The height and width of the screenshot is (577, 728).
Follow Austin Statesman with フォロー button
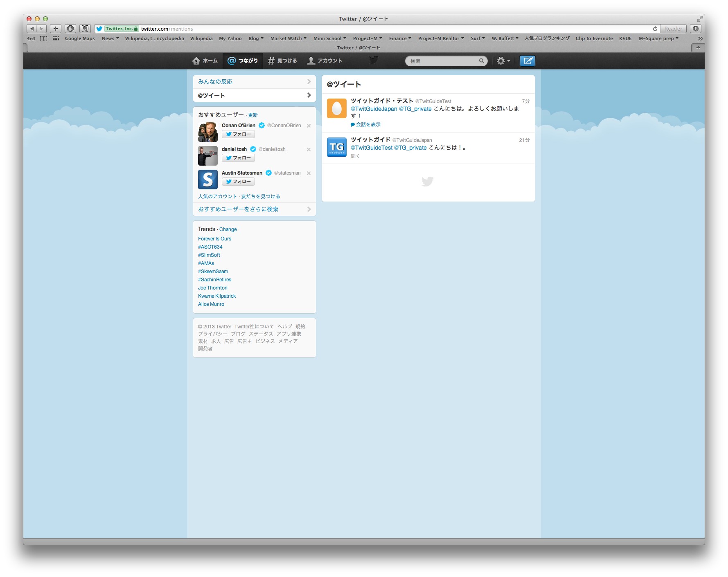238,182
